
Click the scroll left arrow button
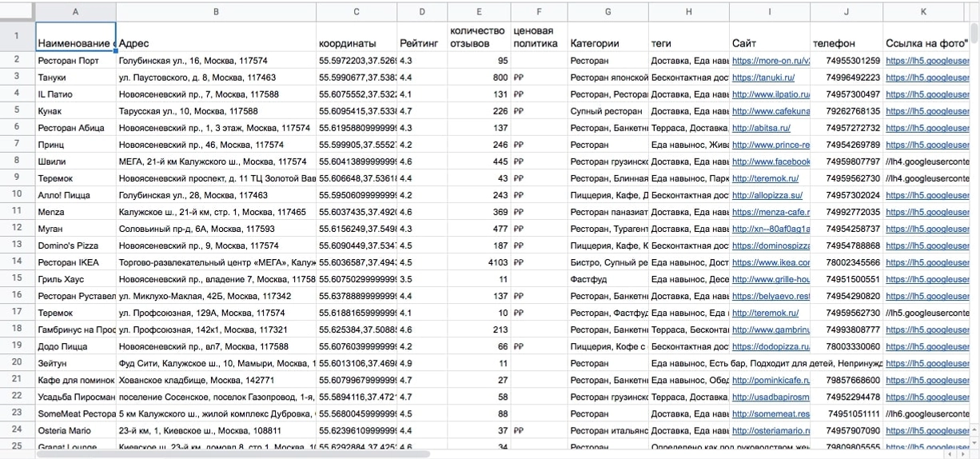(949, 453)
